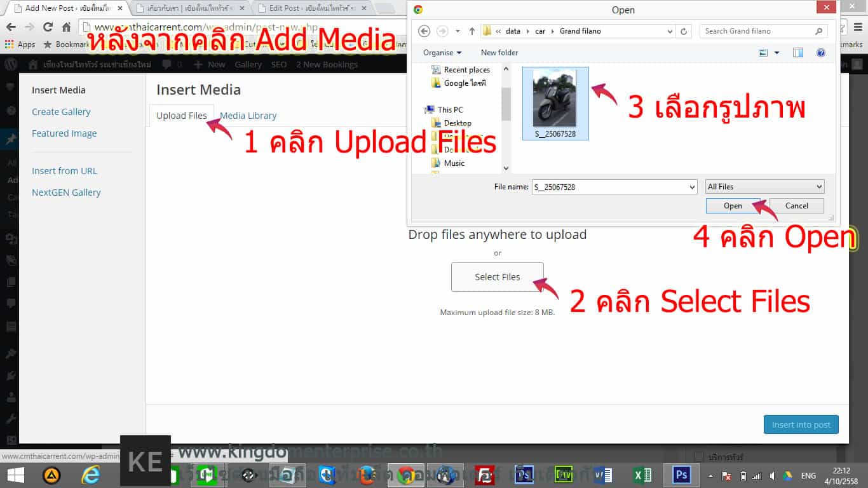Reload the page in Chrome

48,27
